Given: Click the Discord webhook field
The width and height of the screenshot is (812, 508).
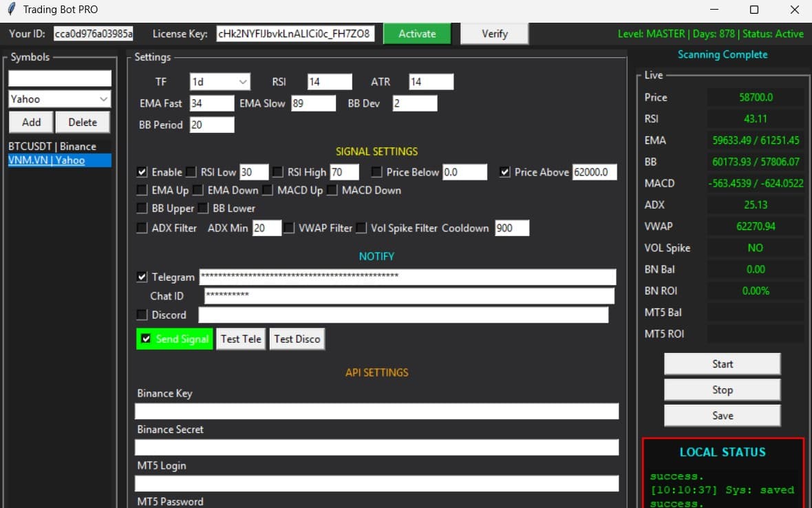Looking at the screenshot, I should click(403, 315).
